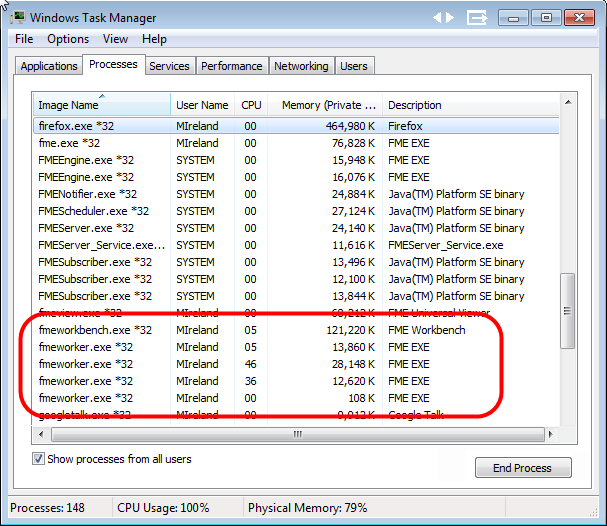Click the right arrow icon in the title bar
This screenshot has height=526, width=607.
[449, 17]
